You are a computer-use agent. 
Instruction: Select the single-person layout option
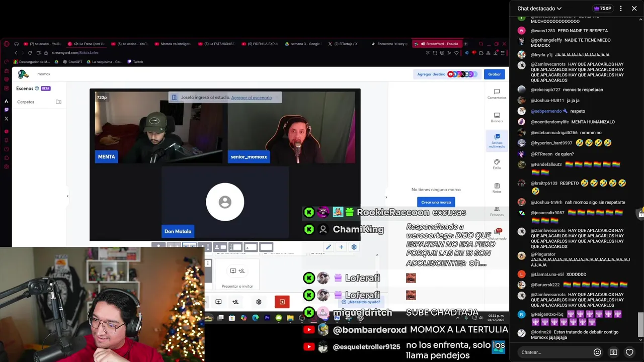click(x=158, y=247)
